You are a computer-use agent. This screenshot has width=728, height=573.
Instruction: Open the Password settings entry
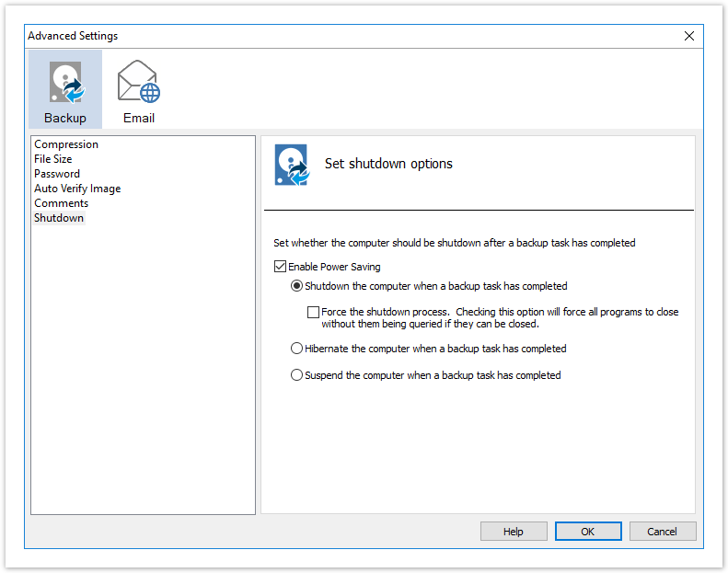(x=57, y=174)
